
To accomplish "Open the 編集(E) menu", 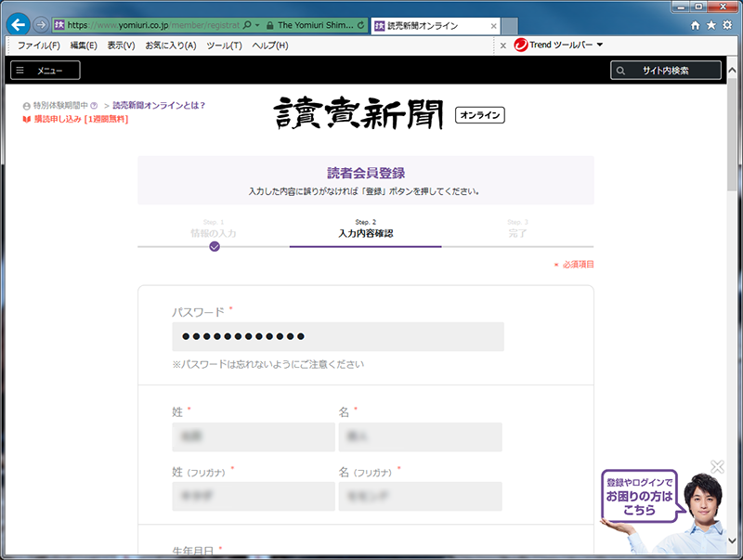I will tap(84, 46).
